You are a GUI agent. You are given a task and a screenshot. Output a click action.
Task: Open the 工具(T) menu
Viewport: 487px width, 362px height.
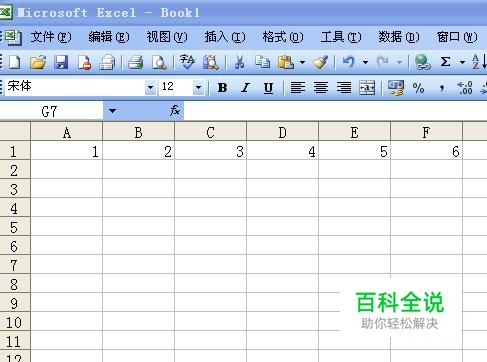[341, 37]
